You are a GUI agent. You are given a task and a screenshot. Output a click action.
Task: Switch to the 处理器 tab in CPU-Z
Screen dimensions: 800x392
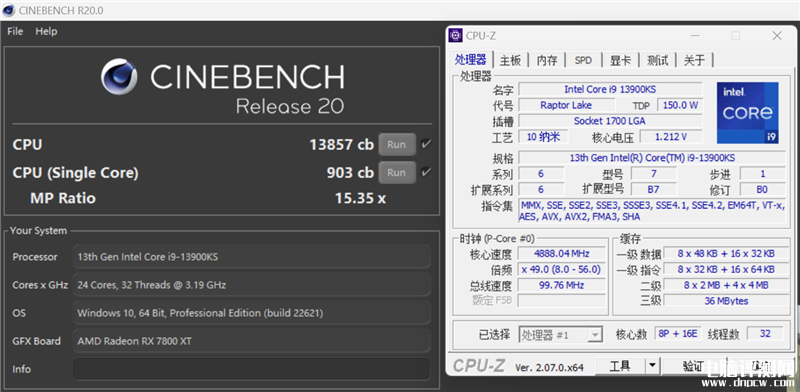pos(470,60)
